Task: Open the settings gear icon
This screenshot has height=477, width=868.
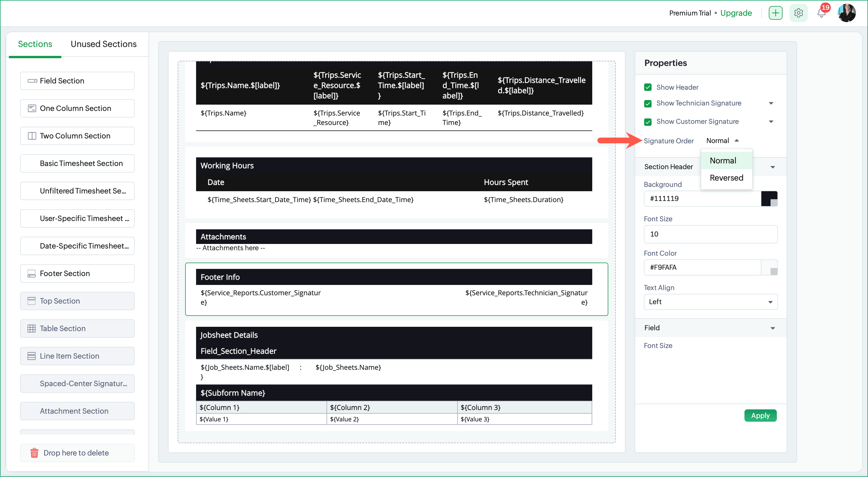Action: 798,13
